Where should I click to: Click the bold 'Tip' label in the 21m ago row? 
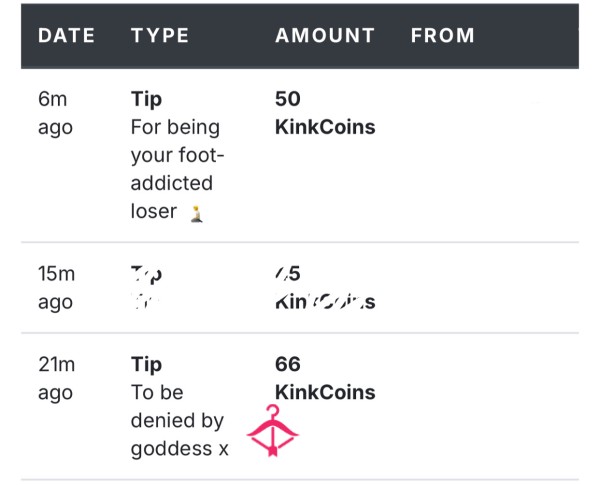pyautogui.click(x=146, y=364)
